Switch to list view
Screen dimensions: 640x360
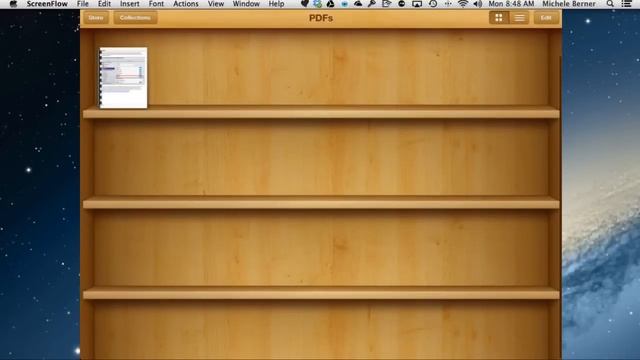pos(519,18)
